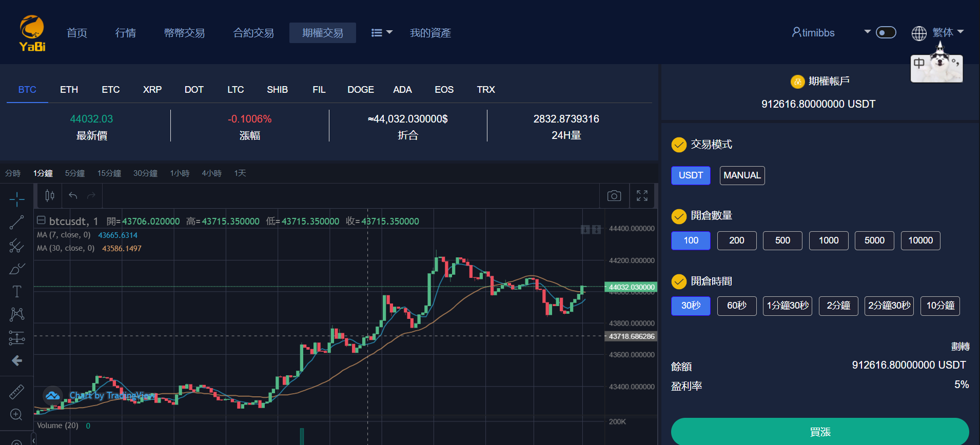Open 合約交易 navigation menu item
The image size is (980, 445).
click(253, 33)
